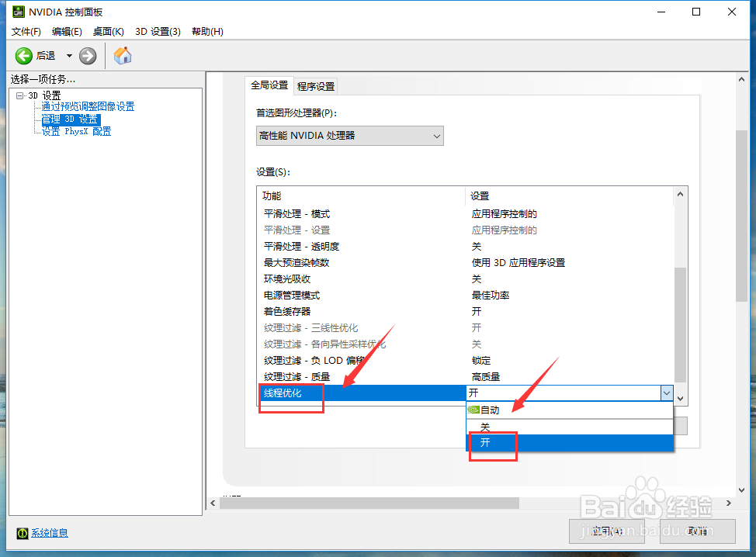Select 通过预览调整图像设置 in the tree
The image size is (756, 557).
click(x=88, y=106)
